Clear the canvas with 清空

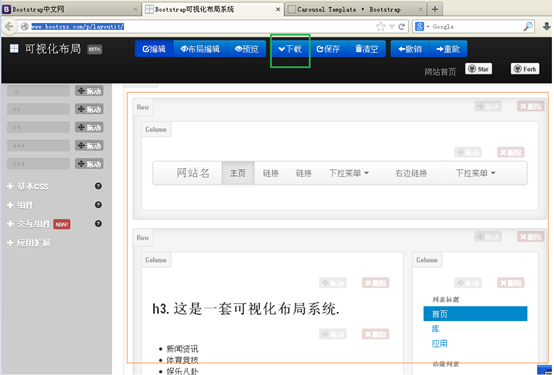(367, 49)
